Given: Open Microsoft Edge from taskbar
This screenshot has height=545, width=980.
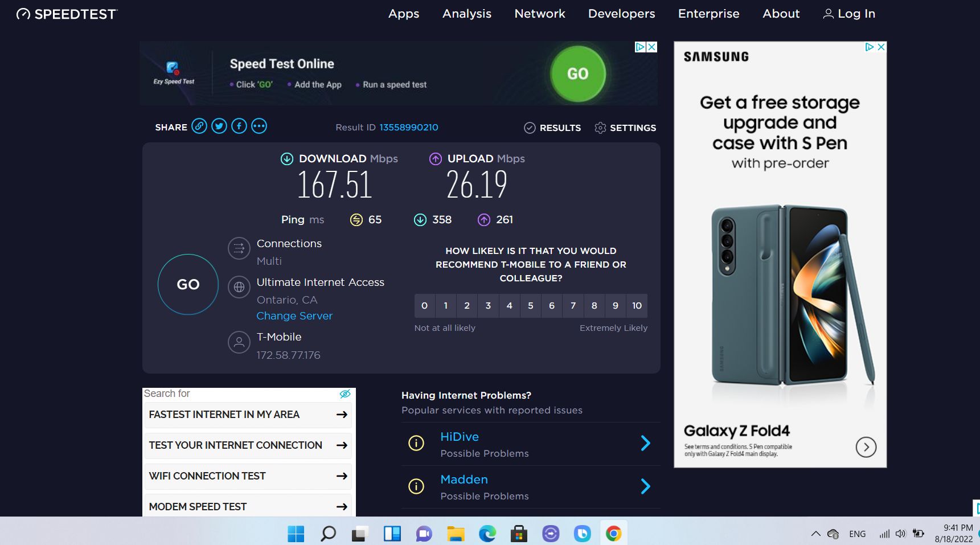Looking at the screenshot, I should point(487,534).
